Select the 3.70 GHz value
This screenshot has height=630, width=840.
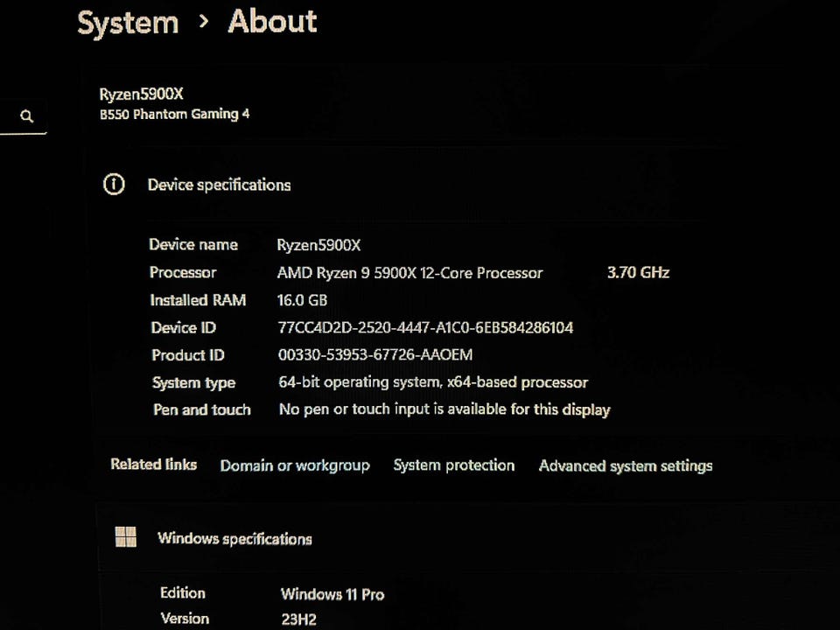coord(638,273)
